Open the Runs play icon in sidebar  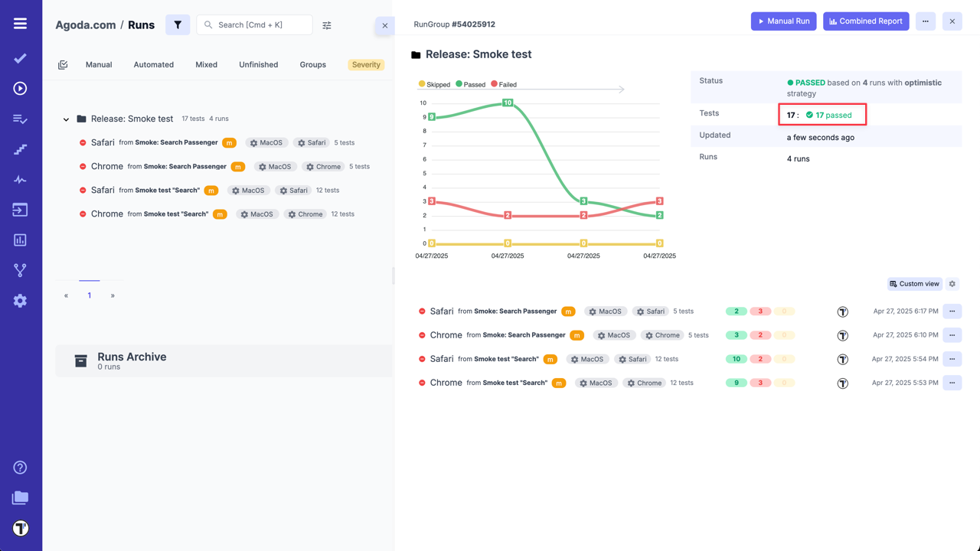pos(21,89)
